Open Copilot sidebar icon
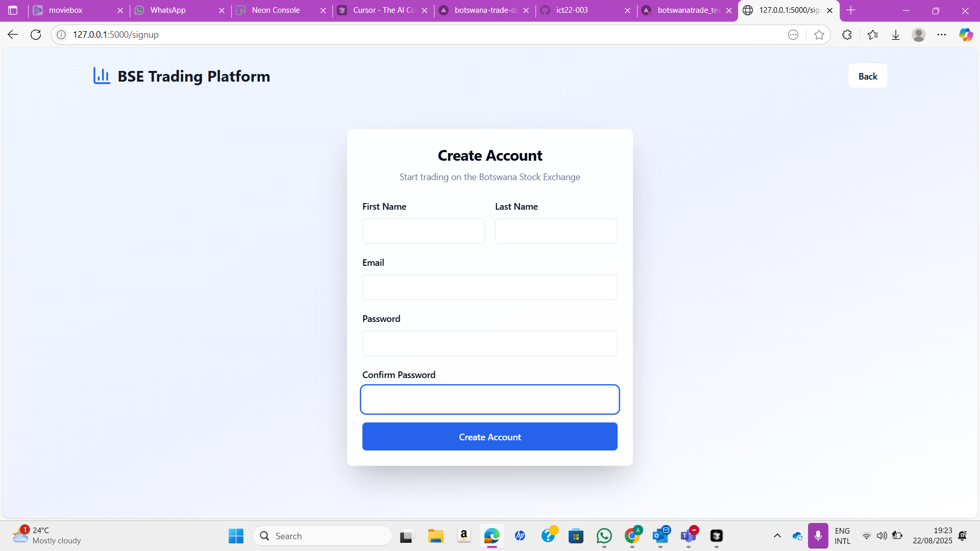 [965, 35]
